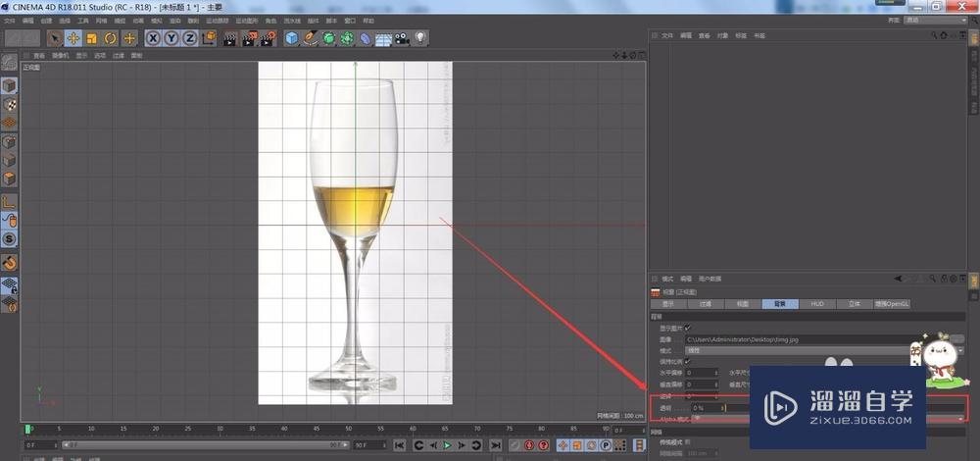Toggle the world coordinate system icon
The height and width of the screenshot is (461, 980).
point(209,38)
